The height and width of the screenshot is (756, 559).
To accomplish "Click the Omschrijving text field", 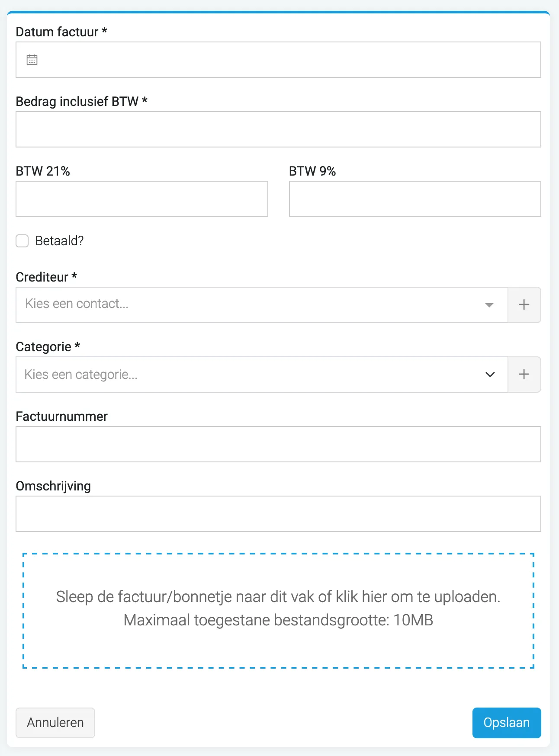I will pyautogui.click(x=278, y=514).
